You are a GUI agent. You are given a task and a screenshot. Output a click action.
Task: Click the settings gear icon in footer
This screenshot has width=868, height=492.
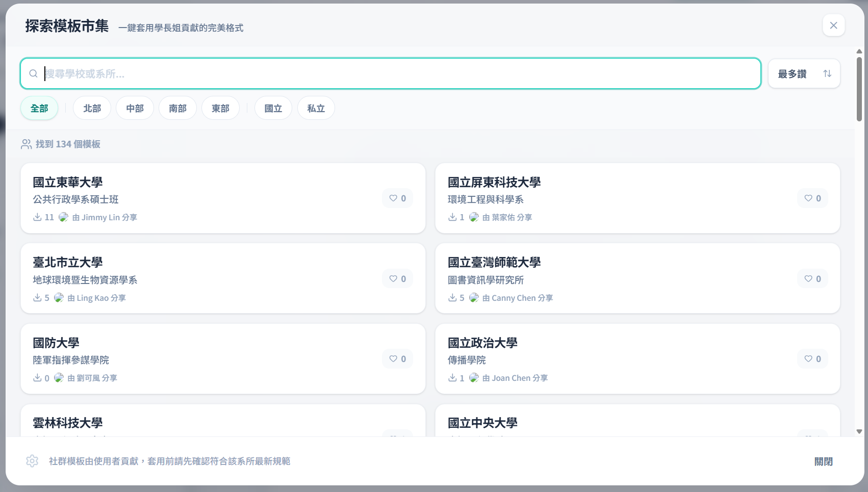32,461
